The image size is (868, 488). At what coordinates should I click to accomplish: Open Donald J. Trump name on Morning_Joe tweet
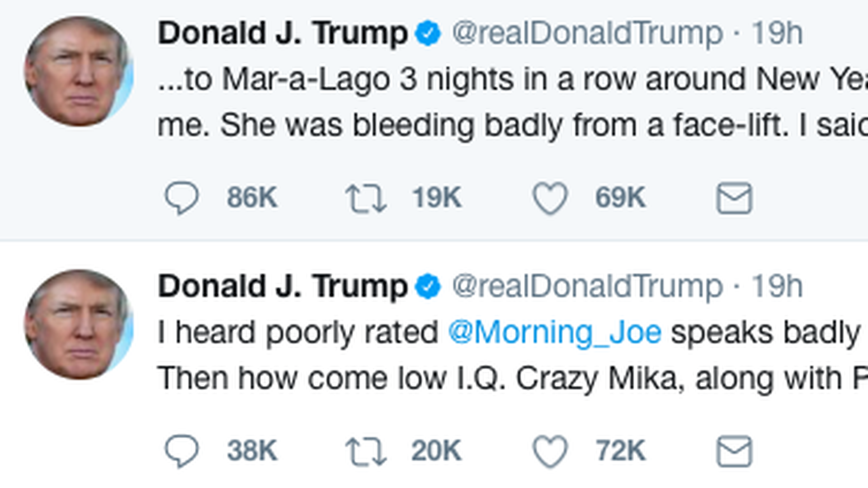[282, 286]
